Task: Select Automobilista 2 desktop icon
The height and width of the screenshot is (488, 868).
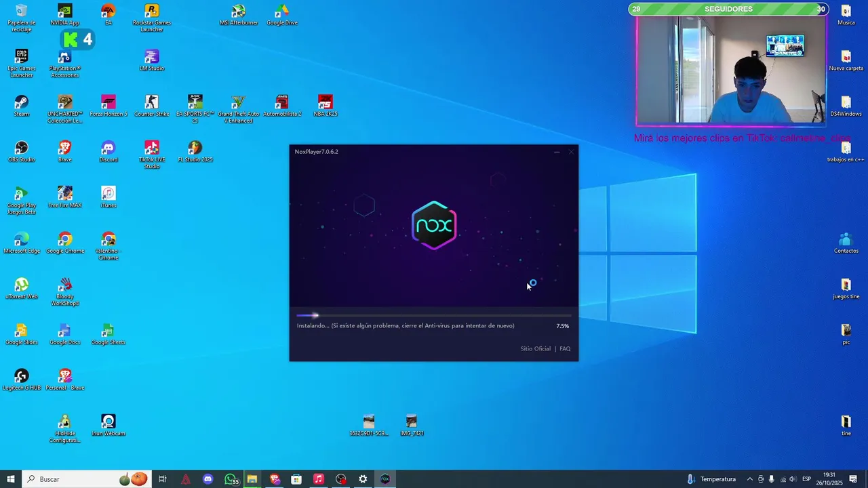Action: click(282, 106)
